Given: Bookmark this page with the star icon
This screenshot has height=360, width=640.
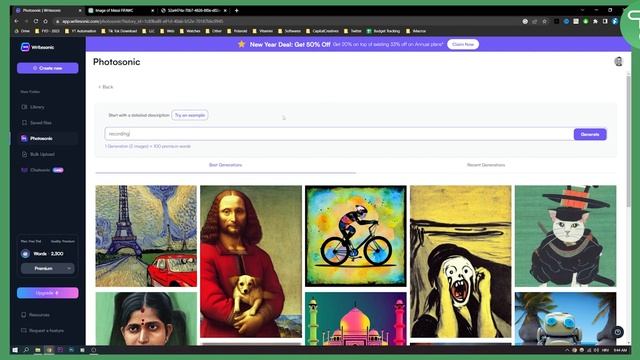Looking at the screenshot, I should point(544,21).
